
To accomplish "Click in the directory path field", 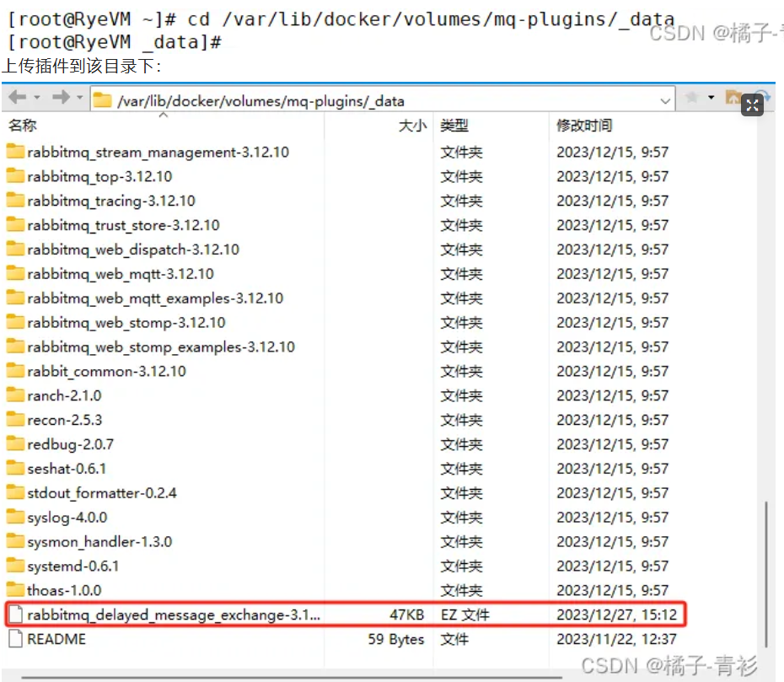I will point(379,100).
